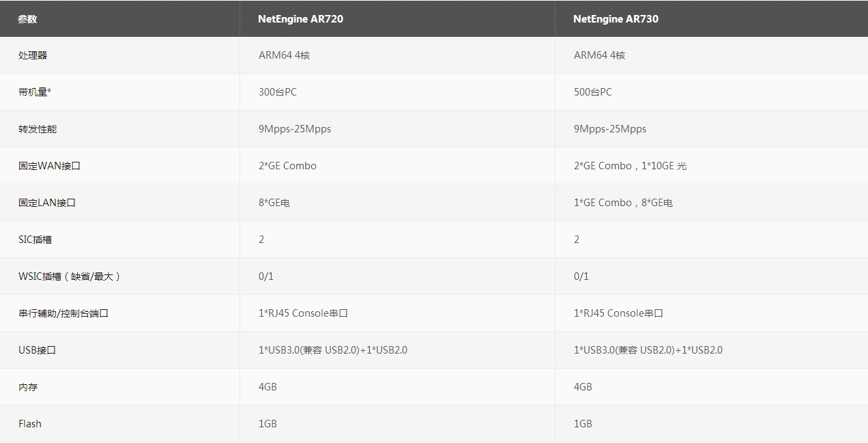This screenshot has height=443, width=868.
Task: Select the NetEngine AR730 column header
Action: coord(616,19)
